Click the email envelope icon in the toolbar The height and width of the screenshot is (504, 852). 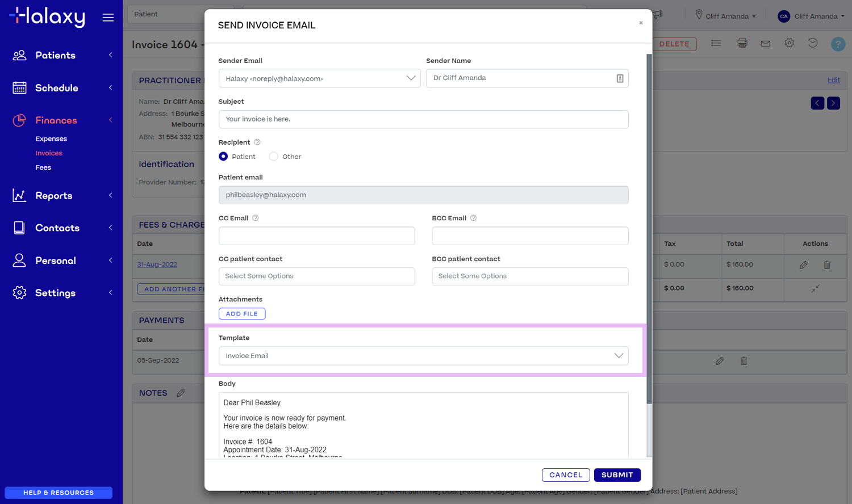765,42
